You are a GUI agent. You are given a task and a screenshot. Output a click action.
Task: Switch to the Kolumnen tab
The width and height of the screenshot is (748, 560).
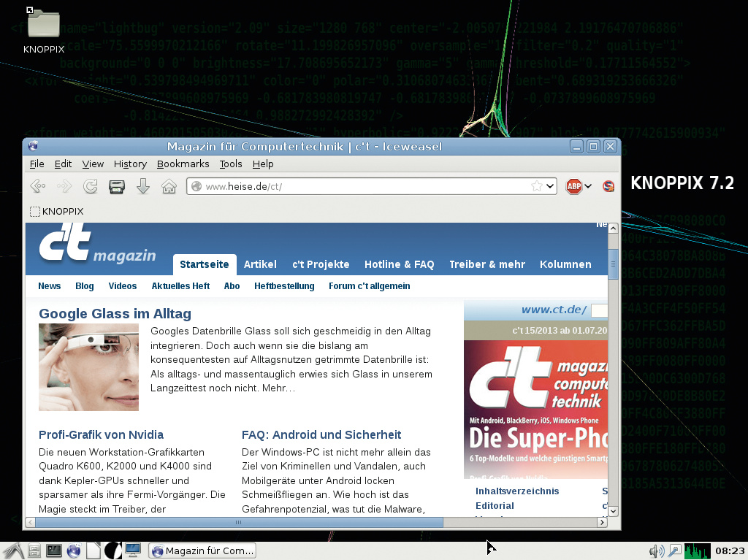(x=565, y=264)
